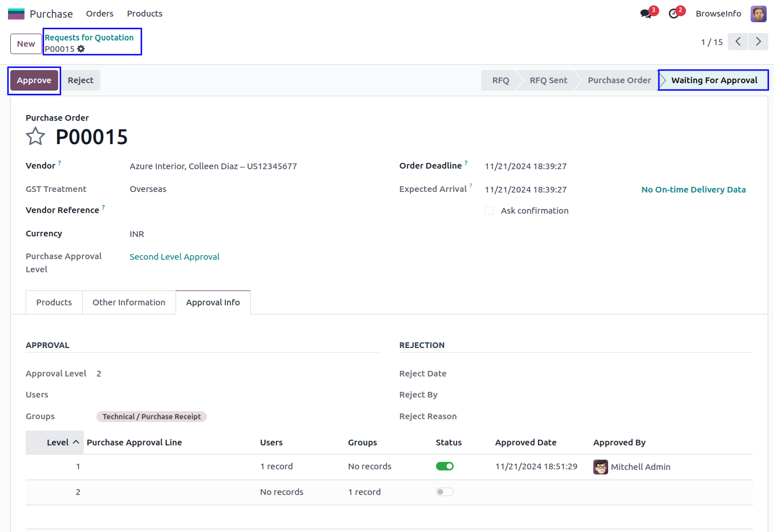The height and width of the screenshot is (532, 774).
Task: Switch to the Products tab
Action: (54, 302)
